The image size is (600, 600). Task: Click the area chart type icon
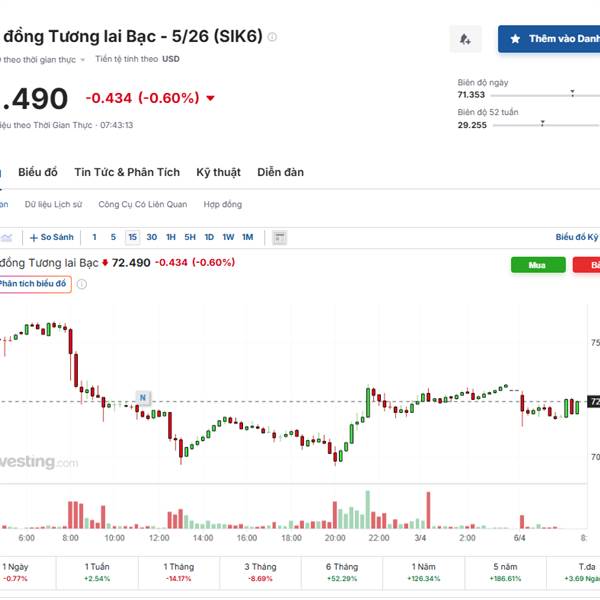point(6,238)
